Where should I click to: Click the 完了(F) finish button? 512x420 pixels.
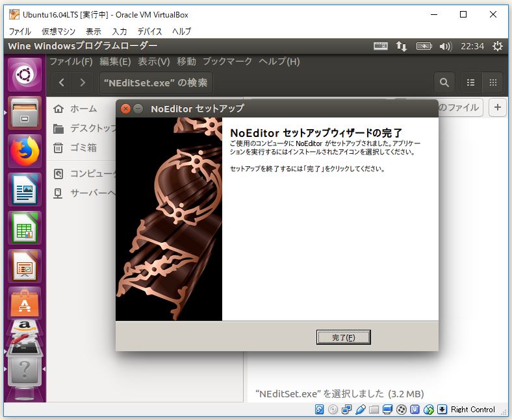(x=343, y=337)
